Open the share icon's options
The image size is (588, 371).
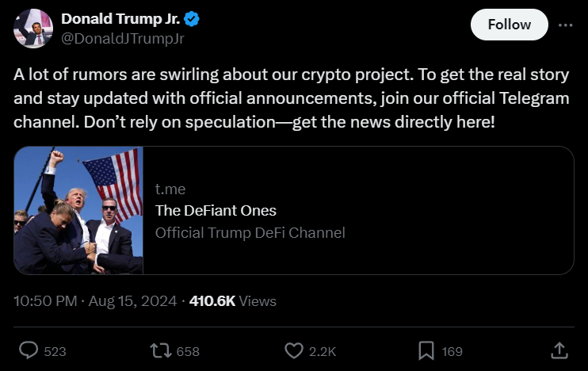click(558, 350)
